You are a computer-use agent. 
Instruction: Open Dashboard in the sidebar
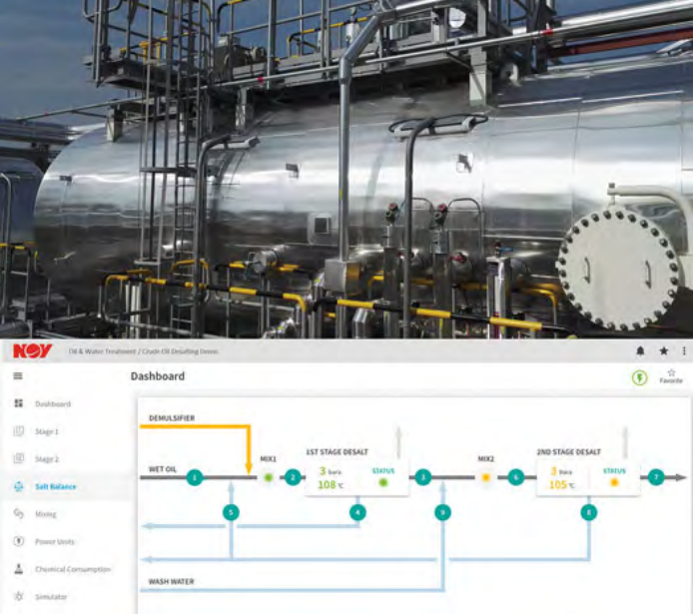point(52,404)
